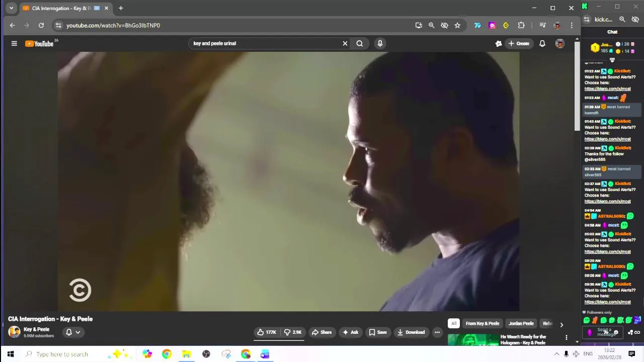The width and height of the screenshot is (644, 362).
Task: Open options for Hologram video suggestion
Action: (567, 338)
